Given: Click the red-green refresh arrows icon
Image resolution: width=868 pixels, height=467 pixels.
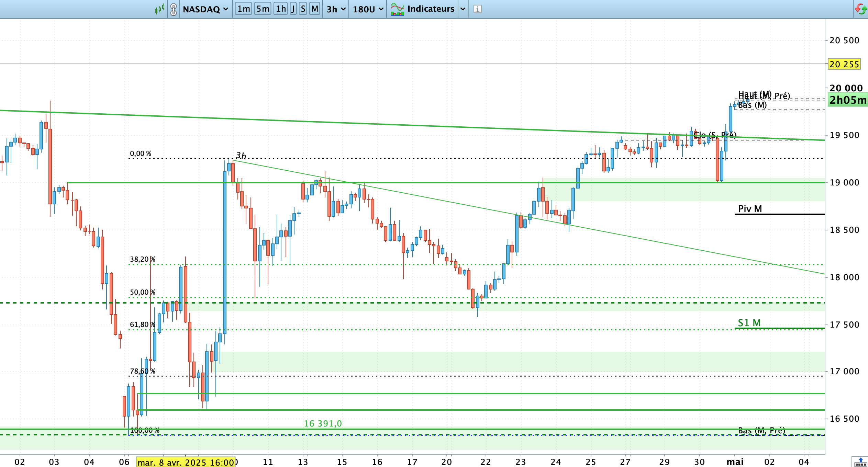Looking at the screenshot, I should (x=861, y=9).
